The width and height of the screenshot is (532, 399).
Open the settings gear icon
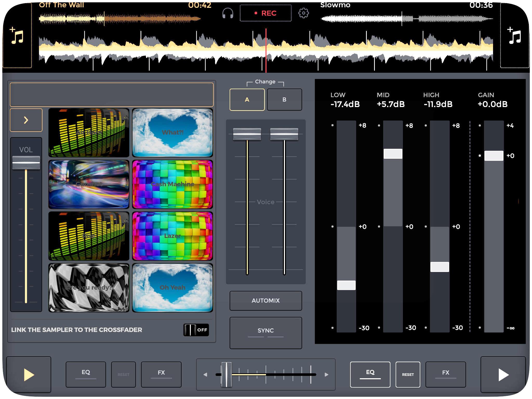tap(303, 13)
